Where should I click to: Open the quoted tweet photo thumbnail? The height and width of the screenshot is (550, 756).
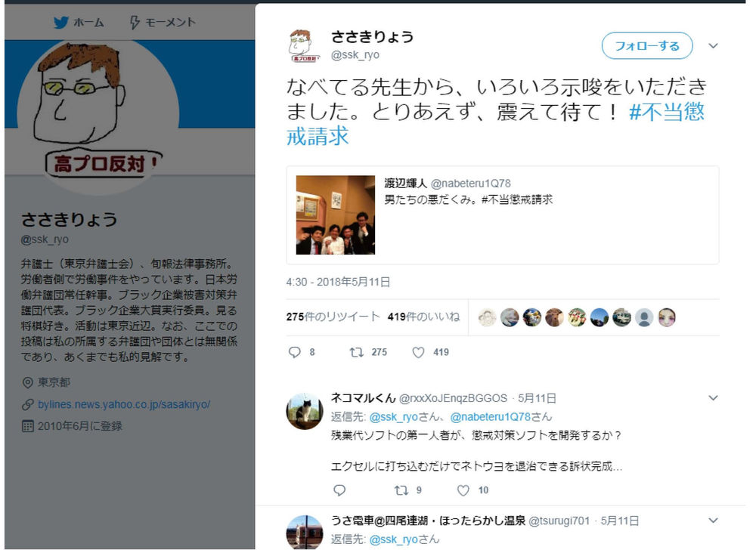(336, 215)
